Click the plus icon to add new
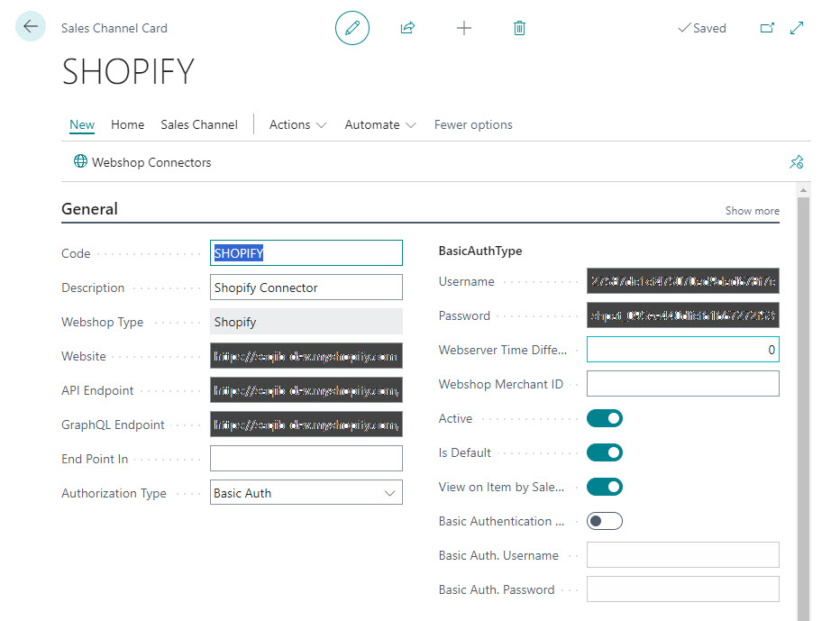Image resolution: width=840 pixels, height=621 pixels. pyautogui.click(x=463, y=28)
